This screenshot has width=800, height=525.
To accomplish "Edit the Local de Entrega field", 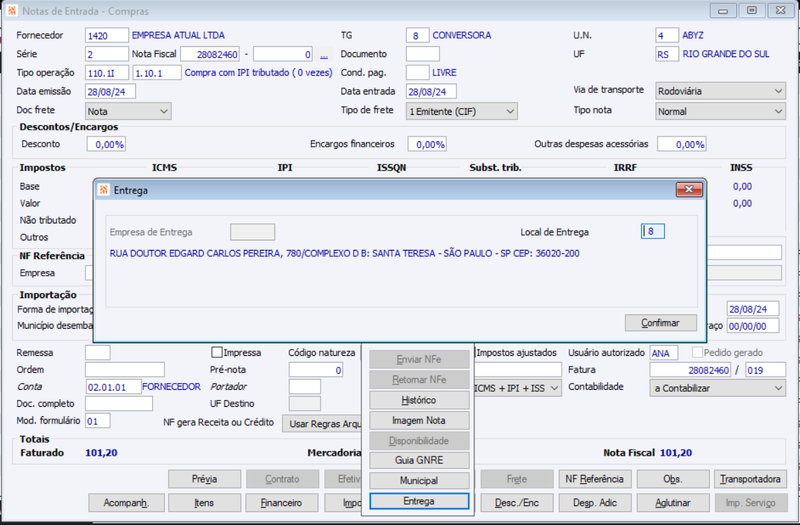I will tap(653, 231).
